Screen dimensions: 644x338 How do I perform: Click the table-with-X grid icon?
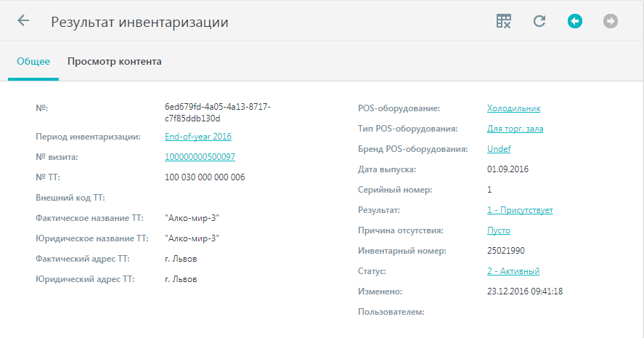tap(504, 21)
